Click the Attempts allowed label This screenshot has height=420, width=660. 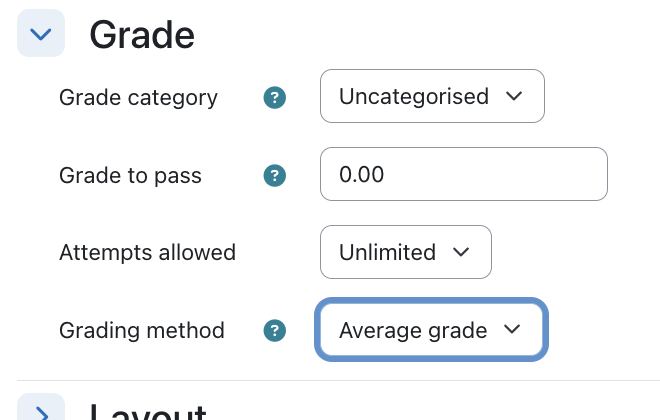[147, 253]
